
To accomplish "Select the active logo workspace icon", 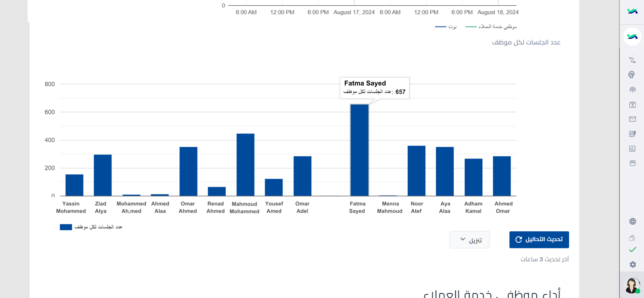I will click(632, 37).
